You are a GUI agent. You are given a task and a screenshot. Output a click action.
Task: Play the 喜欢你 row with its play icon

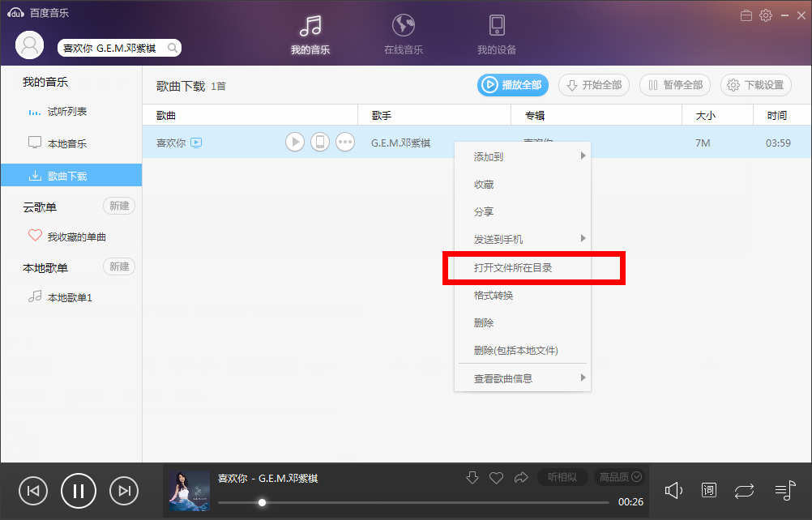pyautogui.click(x=295, y=142)
